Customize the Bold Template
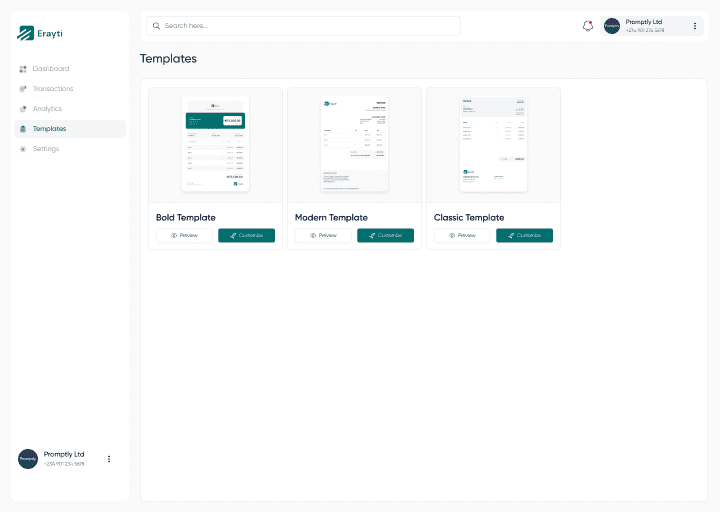Image resolution: width=720 pixels, height=512 pixels. pos(246,236)
